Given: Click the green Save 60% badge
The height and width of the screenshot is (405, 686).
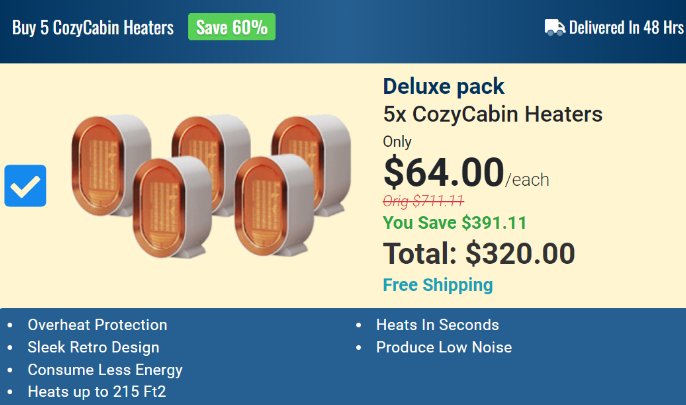Looking at the screenshot, I should (x=231, y=27).
